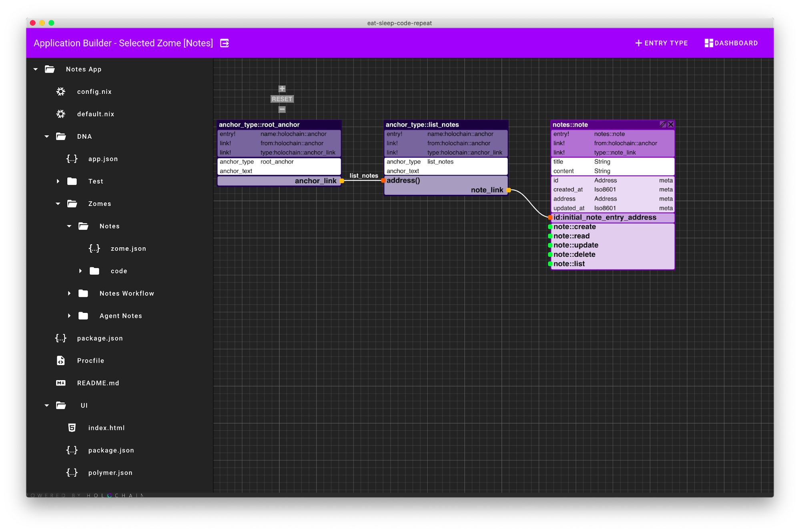This screenshot has height=532, width=800.
Task: Open config.nix gear file
Action: point(94,92)
